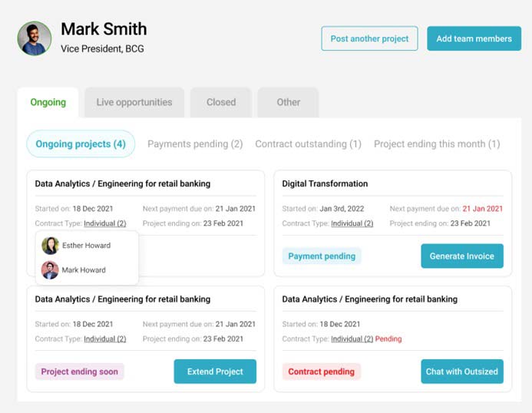
Task: Click the Extend Project button
Action: click(215, 372)
